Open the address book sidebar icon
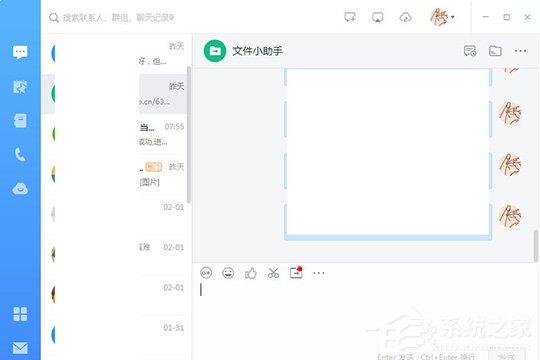This screenshot has width=540, height=360. coord(20,121)
